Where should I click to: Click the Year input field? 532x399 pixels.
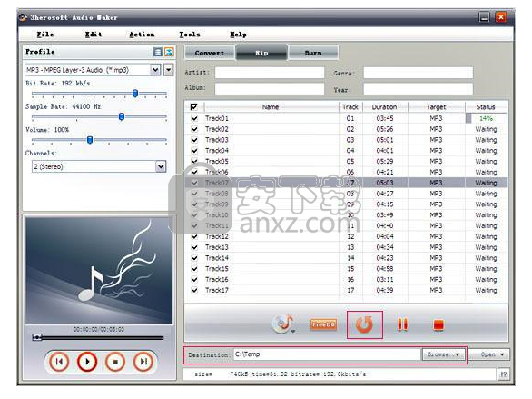coord(418,89)
